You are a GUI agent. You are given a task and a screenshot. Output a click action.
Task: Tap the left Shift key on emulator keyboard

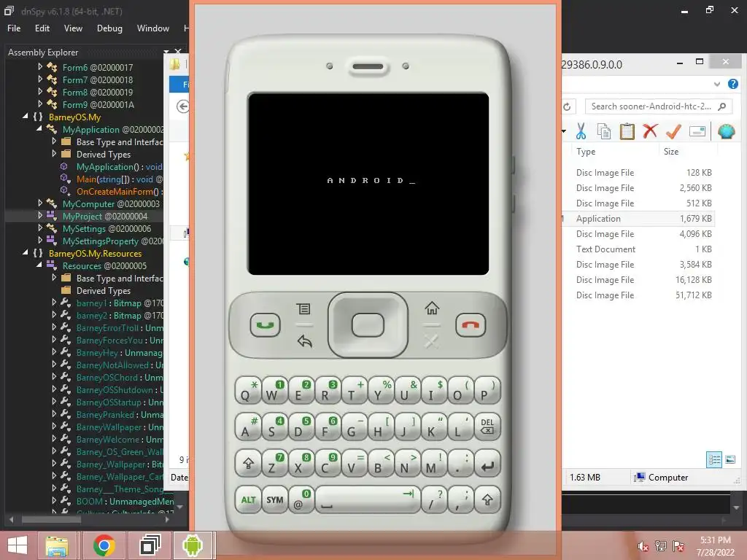pos(248,463)
